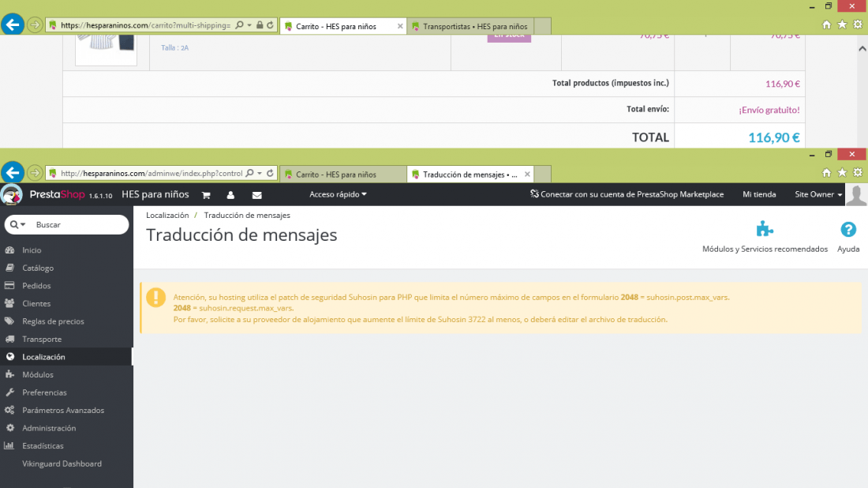Open Transporte in the sidebar
The width and height of the screenshot is (868, 488).
66,339
